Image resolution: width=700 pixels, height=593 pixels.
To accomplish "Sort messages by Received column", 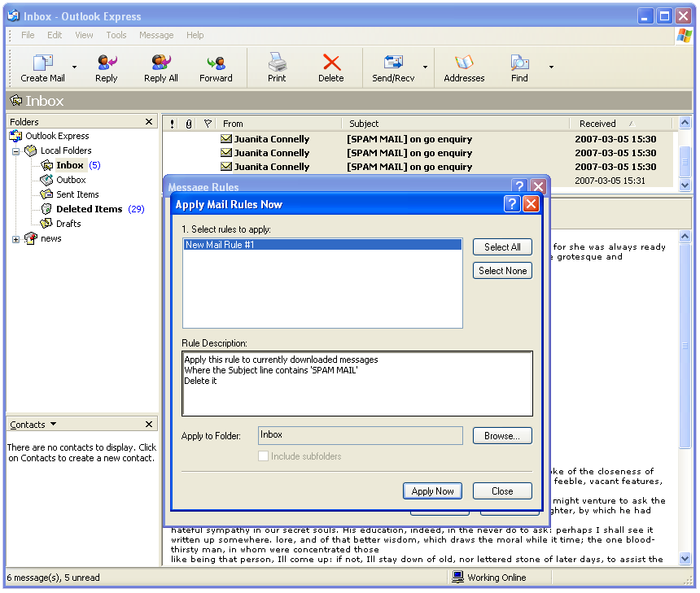I will (620, 124).
